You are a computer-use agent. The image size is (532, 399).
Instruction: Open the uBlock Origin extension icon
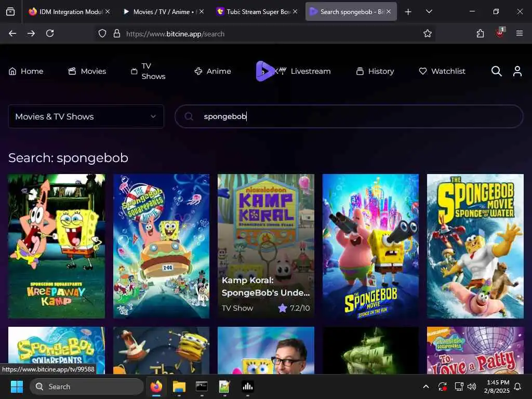point(500,33)
